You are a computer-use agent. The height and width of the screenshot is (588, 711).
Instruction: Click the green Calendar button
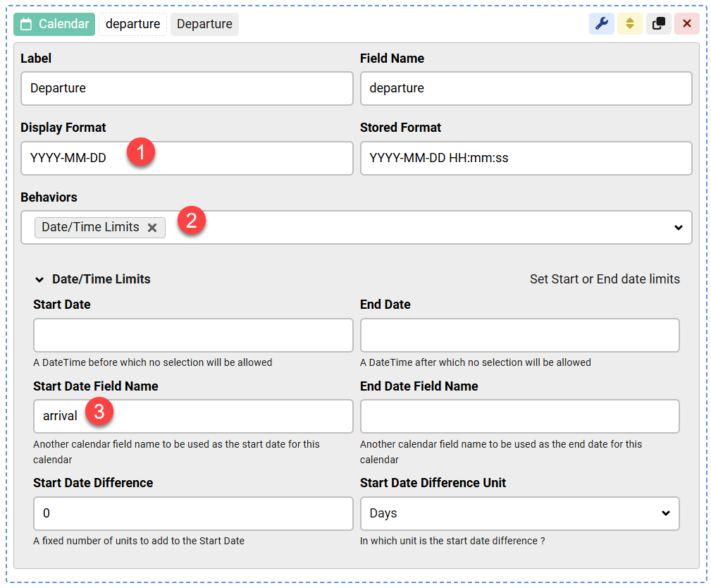click(54, 23)
